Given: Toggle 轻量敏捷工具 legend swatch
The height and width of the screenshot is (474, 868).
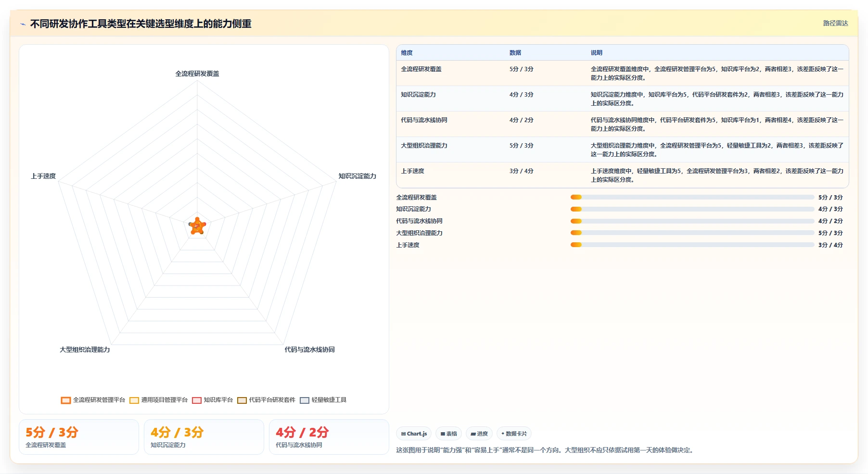Looking at the screenshot, I should tap(305, 400).
